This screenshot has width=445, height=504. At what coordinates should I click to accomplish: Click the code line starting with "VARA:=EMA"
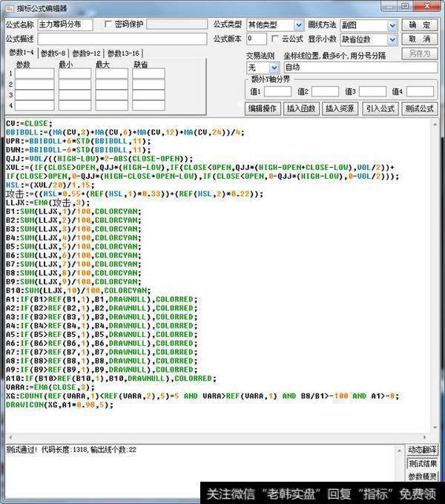(x=50, y=387)
